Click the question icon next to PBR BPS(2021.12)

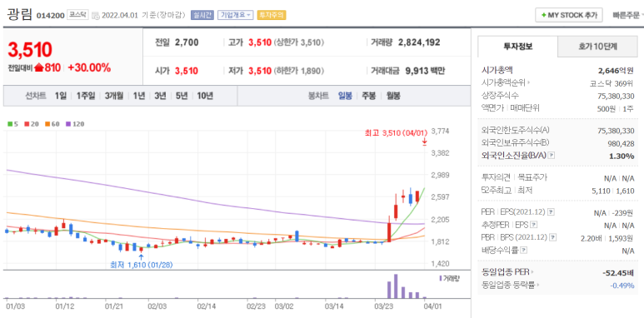point(553,237)
